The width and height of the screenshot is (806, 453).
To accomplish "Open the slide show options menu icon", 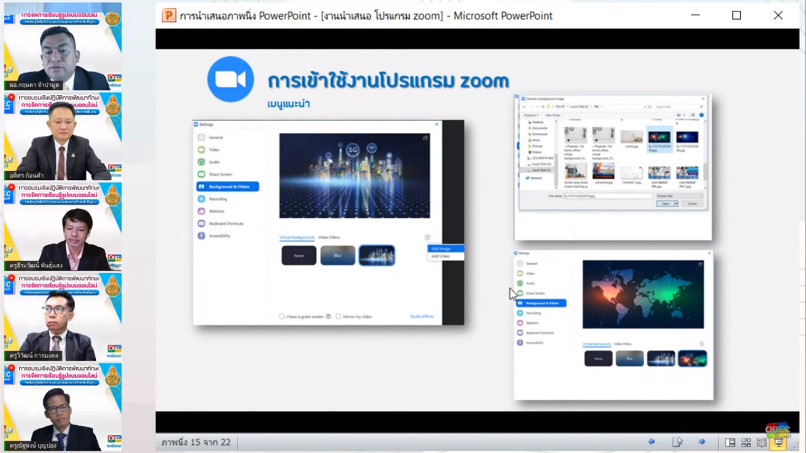I will [677, 442].
